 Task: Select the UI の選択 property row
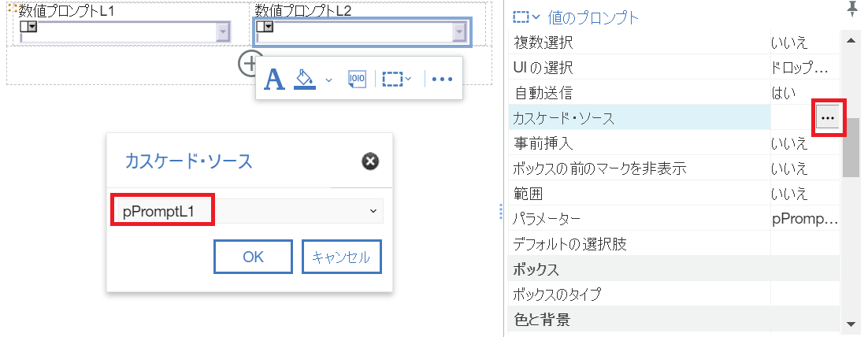tap(674, 67)
